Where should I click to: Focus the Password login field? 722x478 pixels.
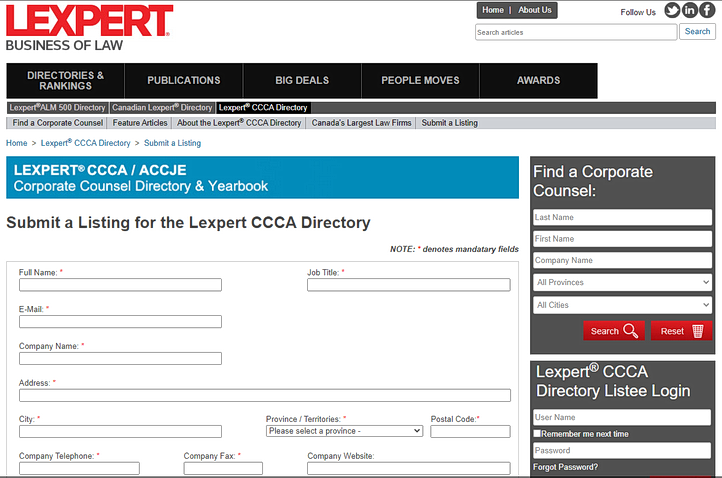tap(622, 450)
